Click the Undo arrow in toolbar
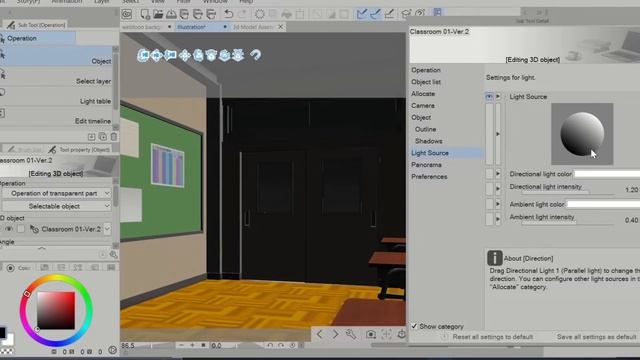 coord(229,14)
